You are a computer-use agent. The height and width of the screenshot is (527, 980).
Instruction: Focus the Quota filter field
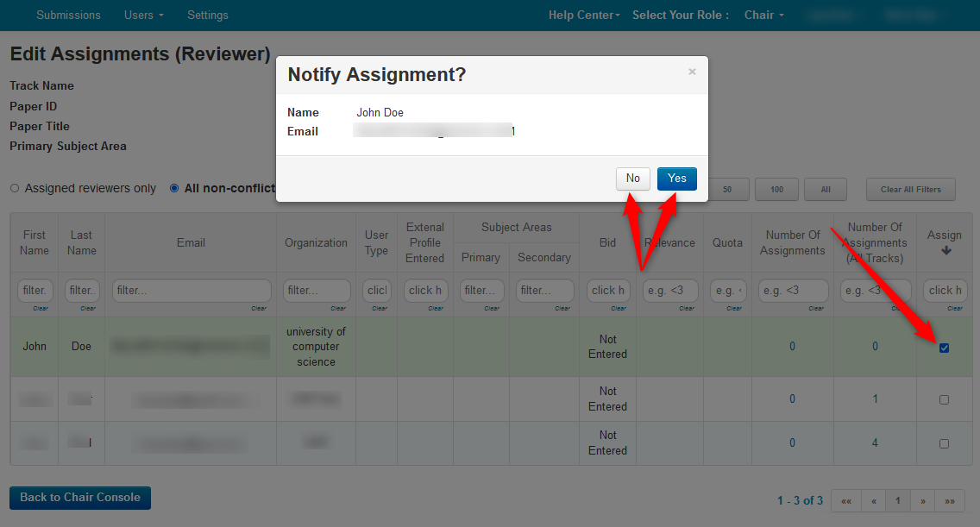(x=728, y=291)
